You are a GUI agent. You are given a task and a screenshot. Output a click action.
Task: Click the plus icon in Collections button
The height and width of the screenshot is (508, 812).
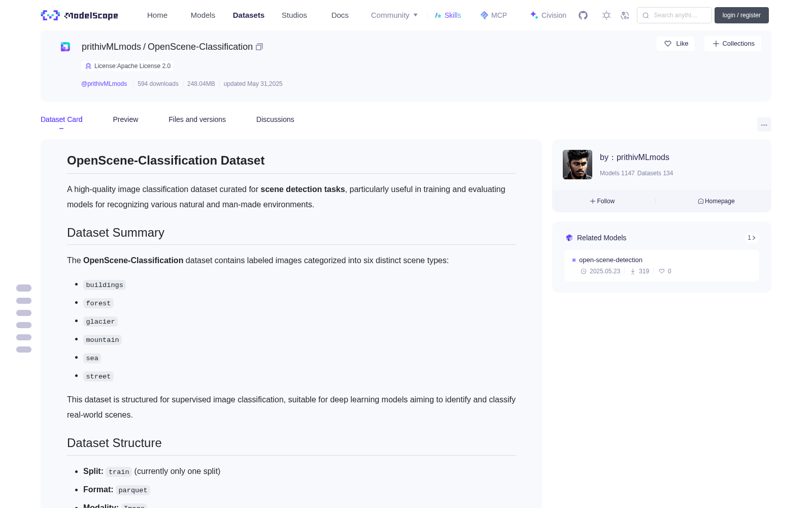tap(716, 44)
